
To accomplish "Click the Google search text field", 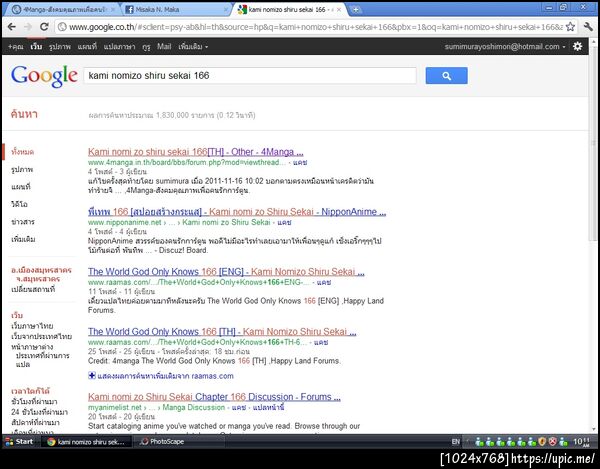I will (250, 76).
